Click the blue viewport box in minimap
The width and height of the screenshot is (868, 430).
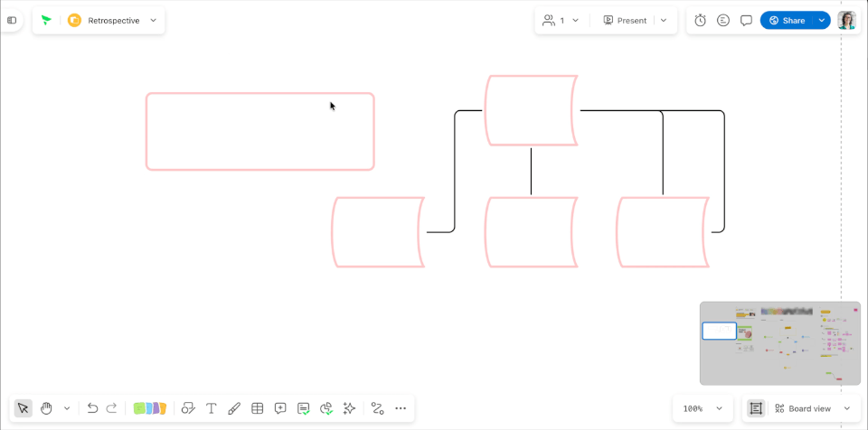click(x=719, y=331)
